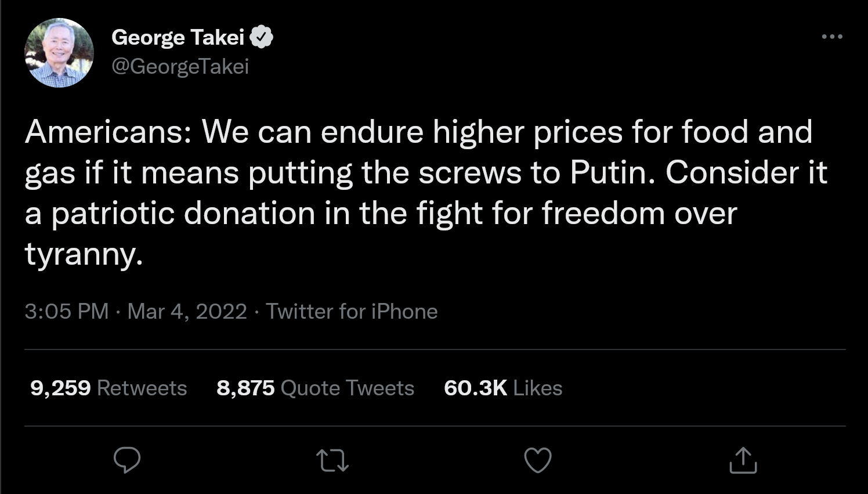Show who gave the 60.3K Likes

coord(503,388)
